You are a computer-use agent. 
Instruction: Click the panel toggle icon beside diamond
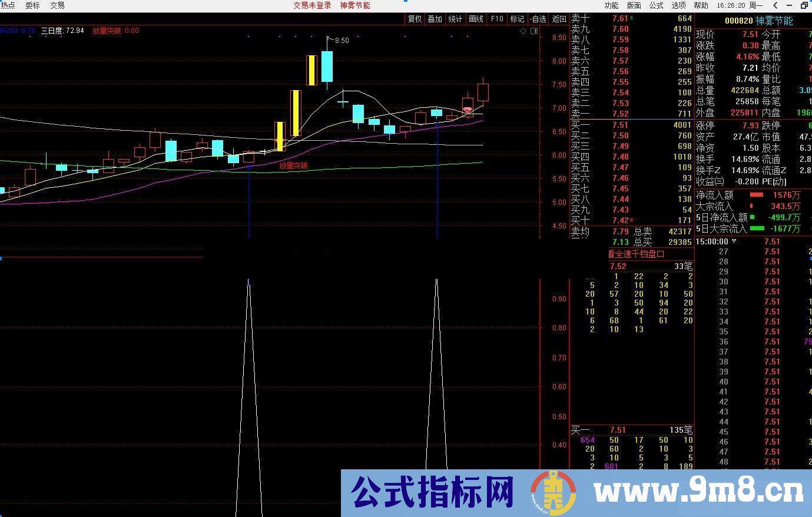pos(534,31)
